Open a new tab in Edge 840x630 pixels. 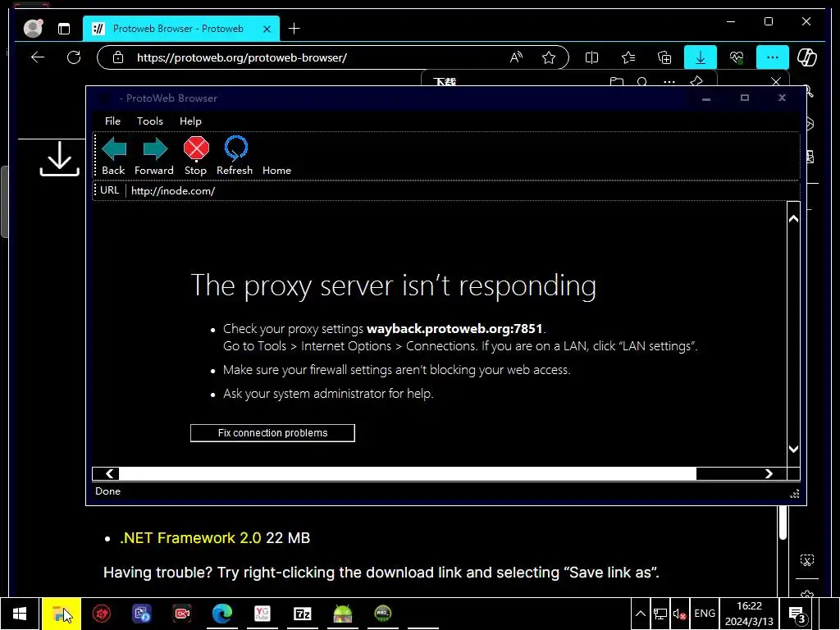click(294, 29)
